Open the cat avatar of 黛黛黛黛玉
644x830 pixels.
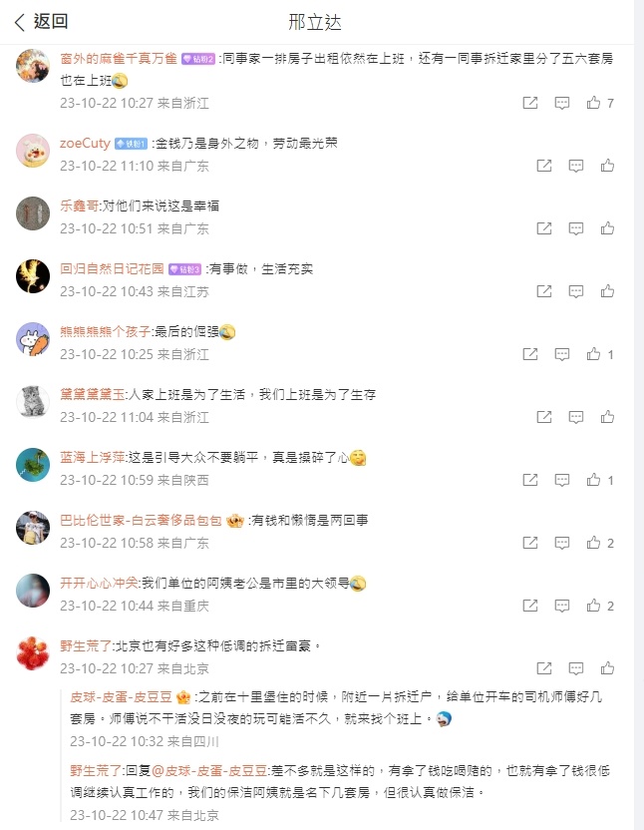coord(33,401)
